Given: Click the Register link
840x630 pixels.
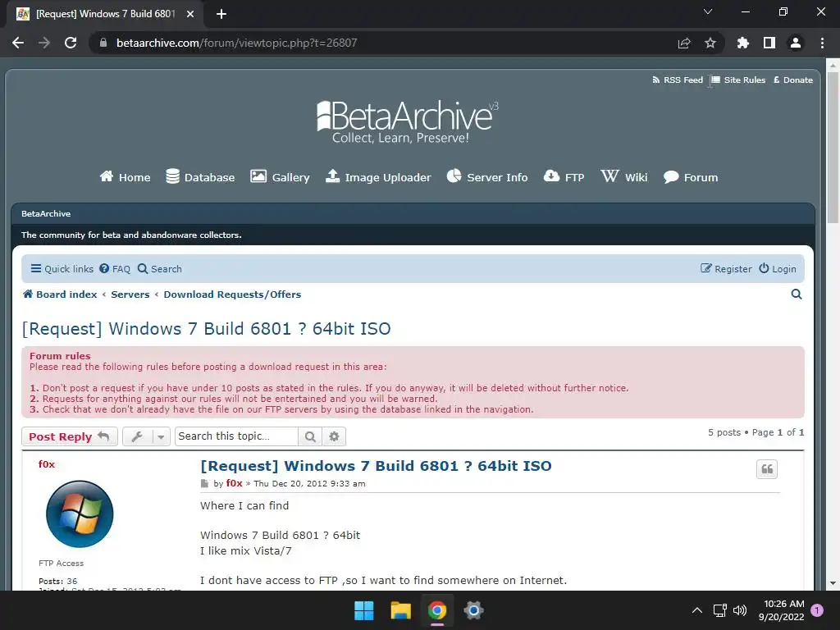Looking at the screenshot, I should 726,269.
